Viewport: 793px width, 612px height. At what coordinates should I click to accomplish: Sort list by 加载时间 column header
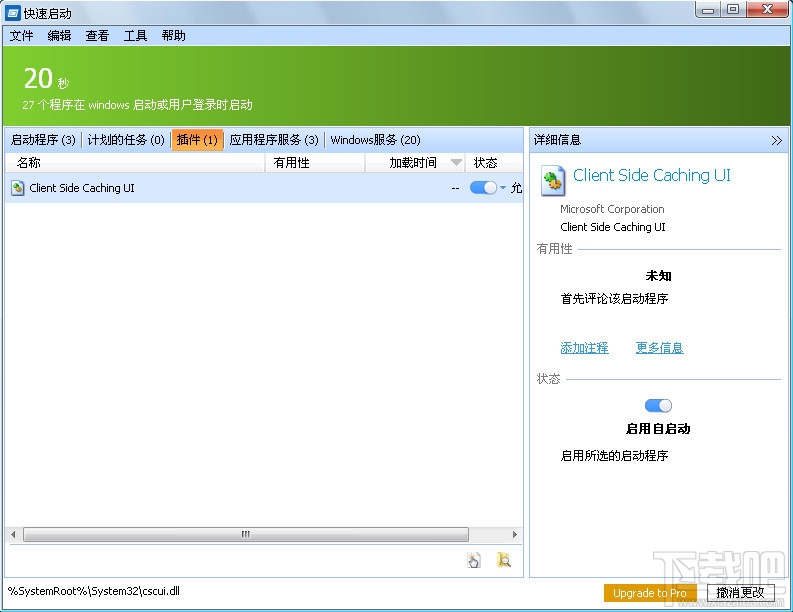coord(414,163)
